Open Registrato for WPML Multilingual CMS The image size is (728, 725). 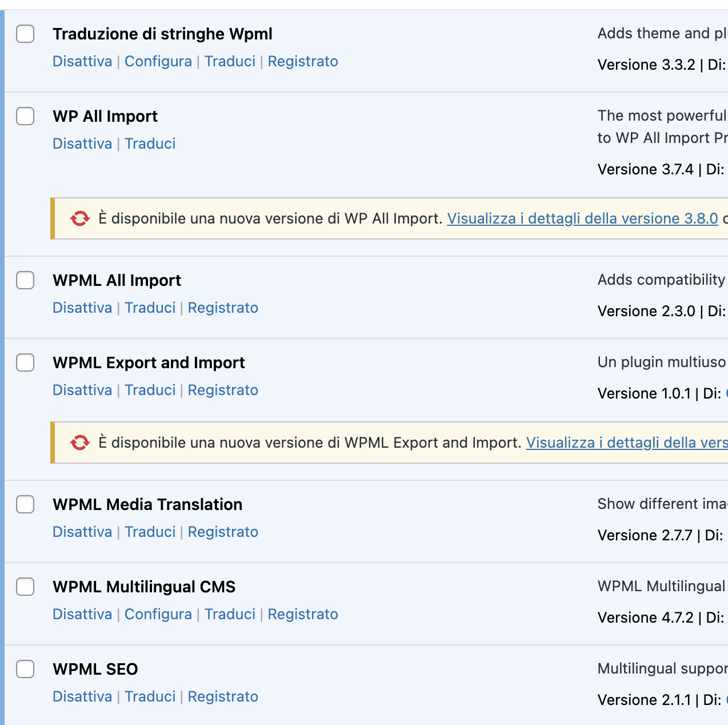click(x=303, y=614)
